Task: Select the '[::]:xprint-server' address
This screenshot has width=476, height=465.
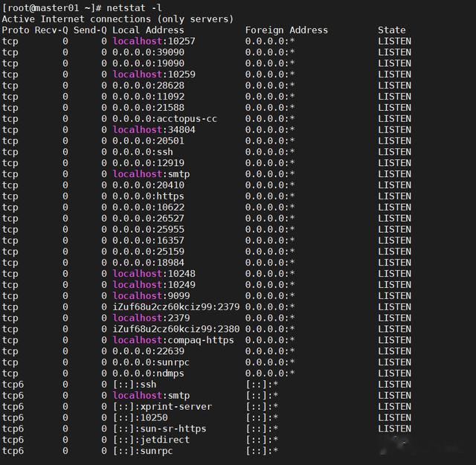Action: tap(162, 407)
